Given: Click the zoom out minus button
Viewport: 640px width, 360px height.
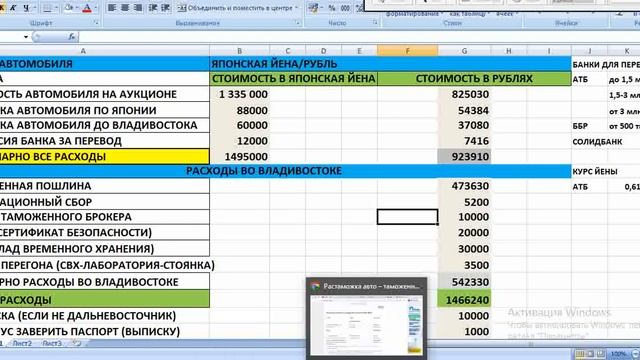Looking at the screenshot, I should point(635,354).
